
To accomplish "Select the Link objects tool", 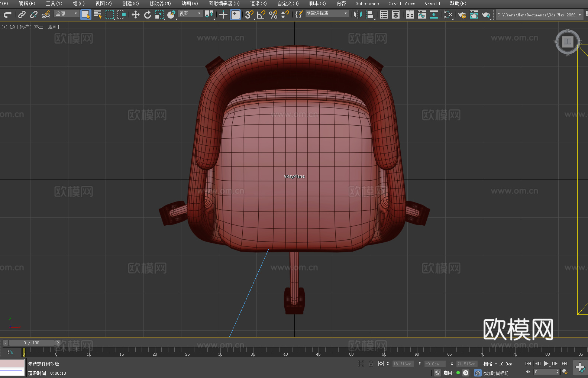I will click(x=22, y=14).
